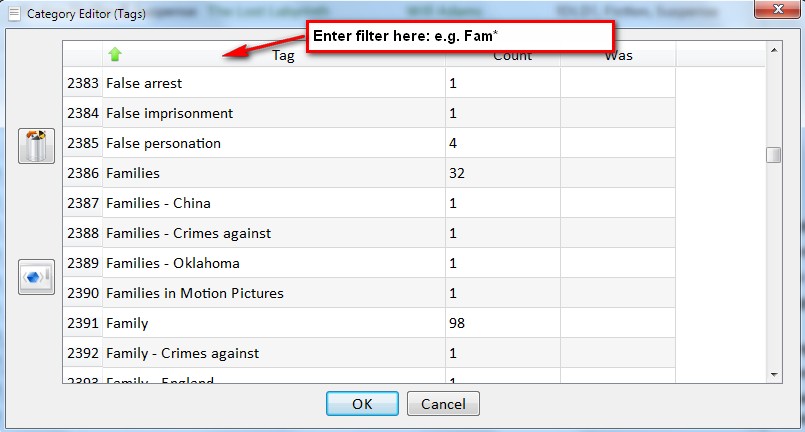This screenshot has width=805, height=432.
Task: Select Families in Motion Pictures tag
Action: pyautogui.click(x=194, y=293)
